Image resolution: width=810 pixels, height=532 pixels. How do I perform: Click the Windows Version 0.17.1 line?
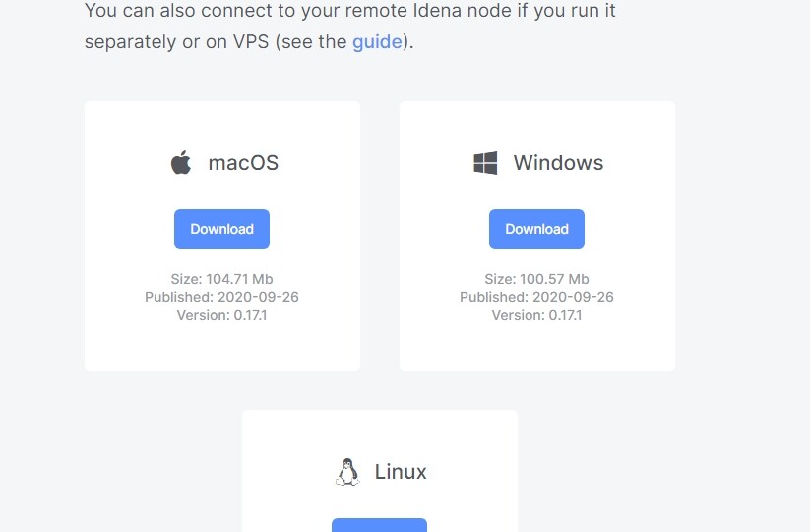coord(536,315)
